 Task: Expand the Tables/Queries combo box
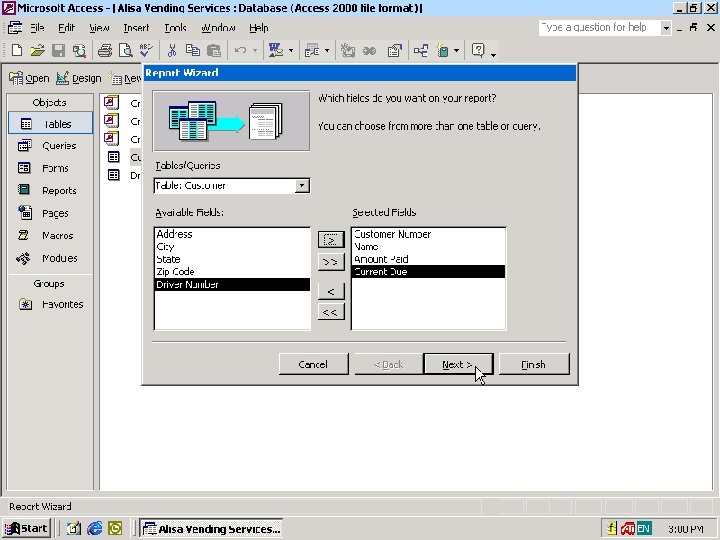(302, 186)
